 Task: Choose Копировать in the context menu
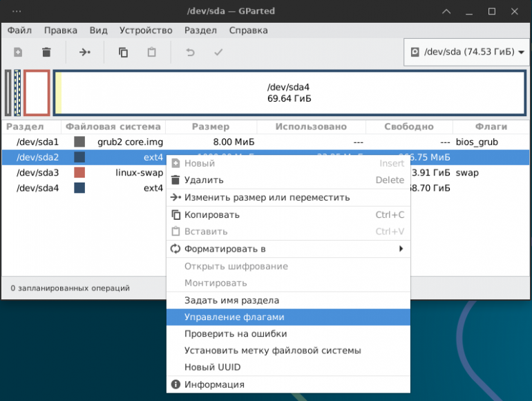288,214
